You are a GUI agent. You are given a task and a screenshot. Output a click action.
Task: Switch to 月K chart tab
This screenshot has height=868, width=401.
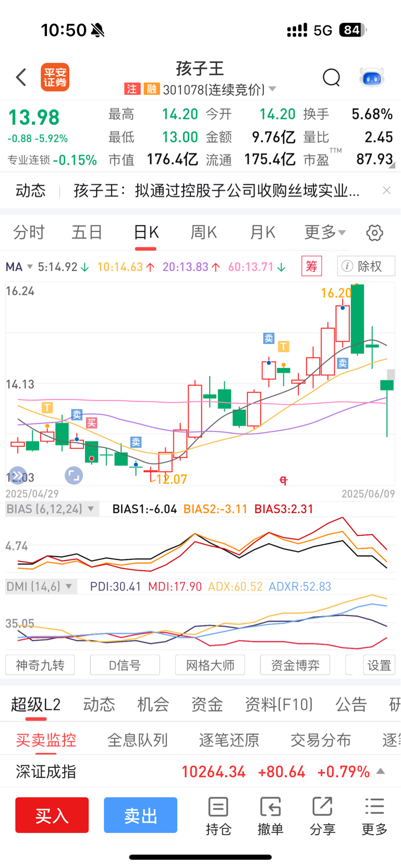(262, 233)
